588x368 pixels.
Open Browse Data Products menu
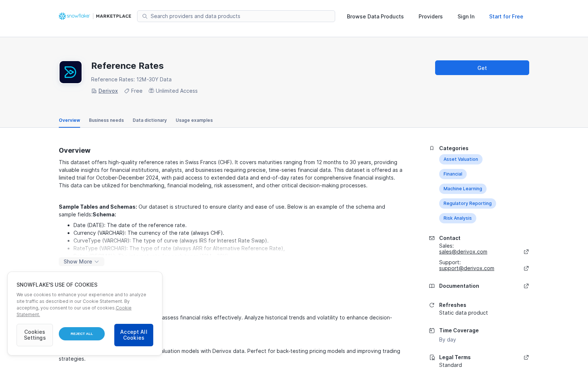click(375, 17)
